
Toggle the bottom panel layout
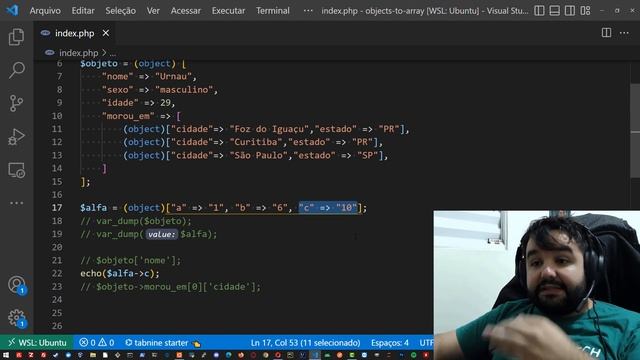554,11
